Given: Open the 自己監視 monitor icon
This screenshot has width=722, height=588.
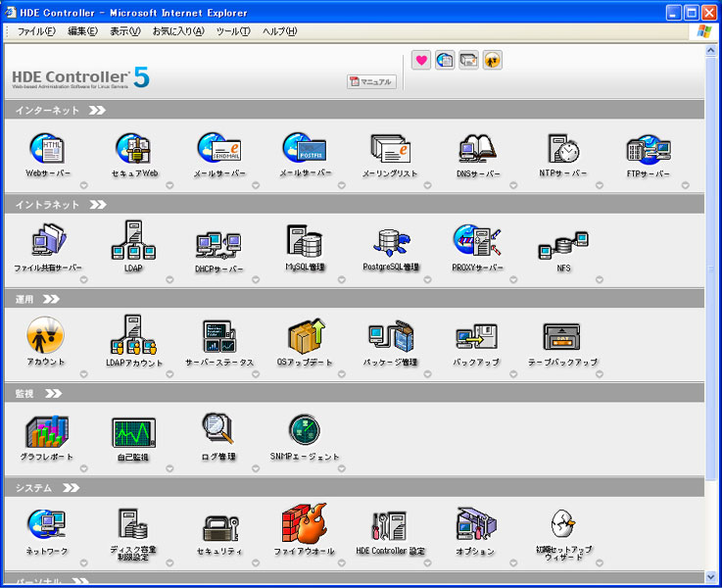Looking at the screenshot, I should 133,433.
